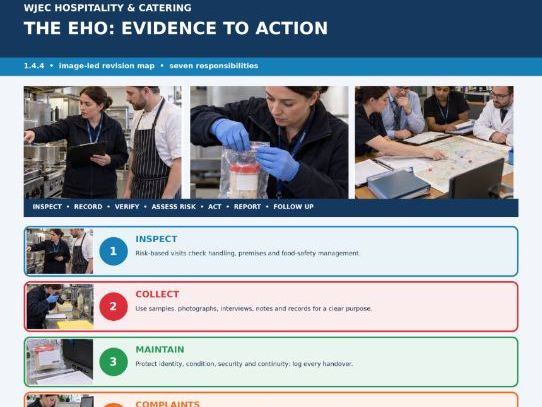Image resolution: width=542 pixels, height=407 pixels.
Task: Select the MAINTAIN card thumbnail image
Action: (60, 362)
